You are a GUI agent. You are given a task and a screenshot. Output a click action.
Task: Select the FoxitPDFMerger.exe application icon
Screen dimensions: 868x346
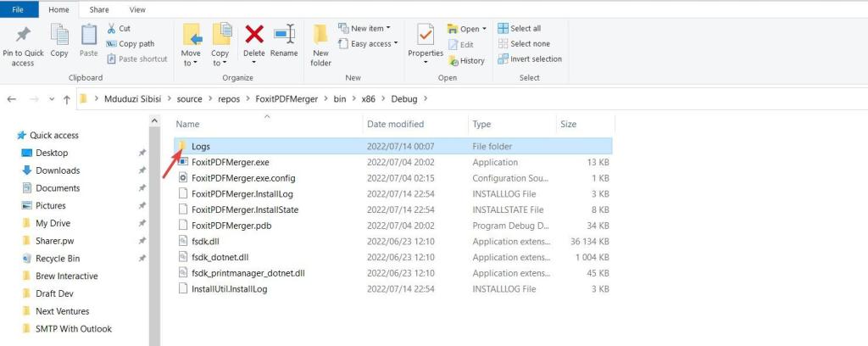tap(183, 162)
